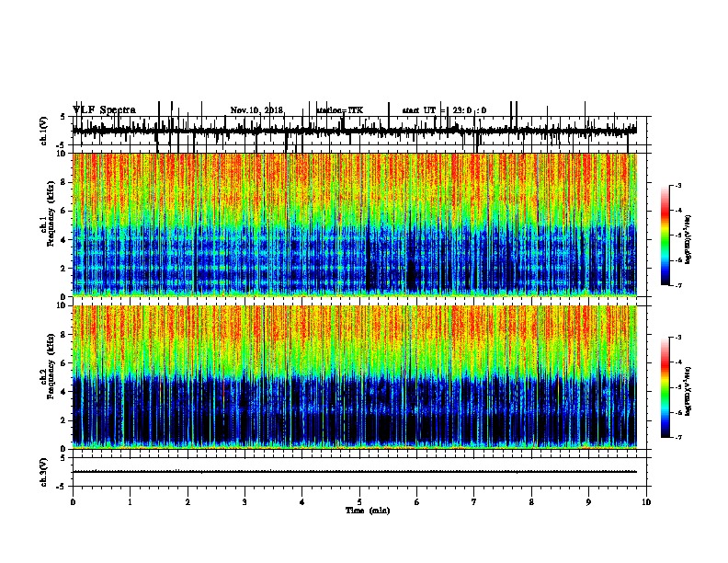Click the "-3" value on ch.1 colorbar

point(677,185)
